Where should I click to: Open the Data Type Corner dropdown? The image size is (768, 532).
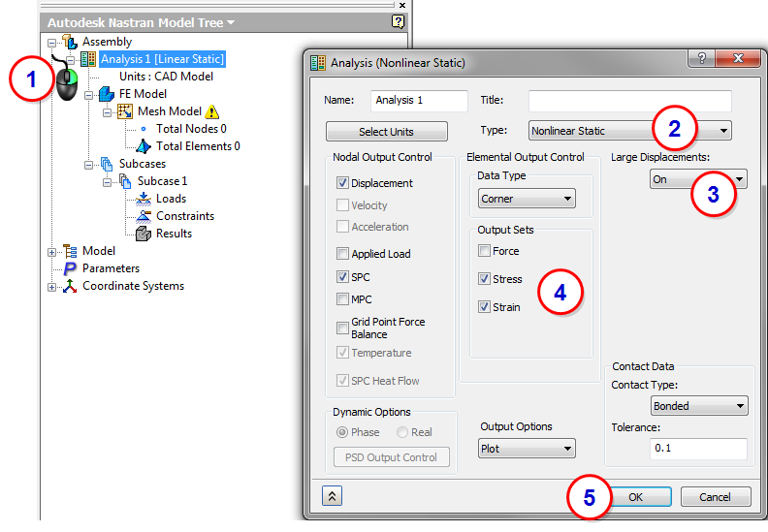point(527,199)
